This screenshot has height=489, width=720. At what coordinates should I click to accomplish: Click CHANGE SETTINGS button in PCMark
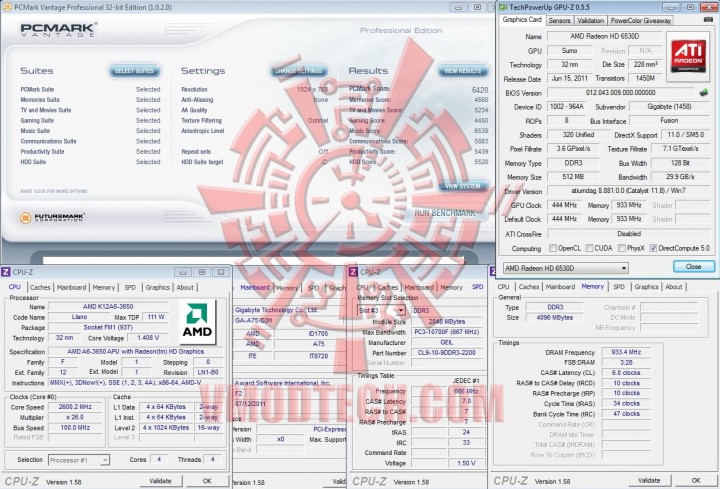(299, 71)
